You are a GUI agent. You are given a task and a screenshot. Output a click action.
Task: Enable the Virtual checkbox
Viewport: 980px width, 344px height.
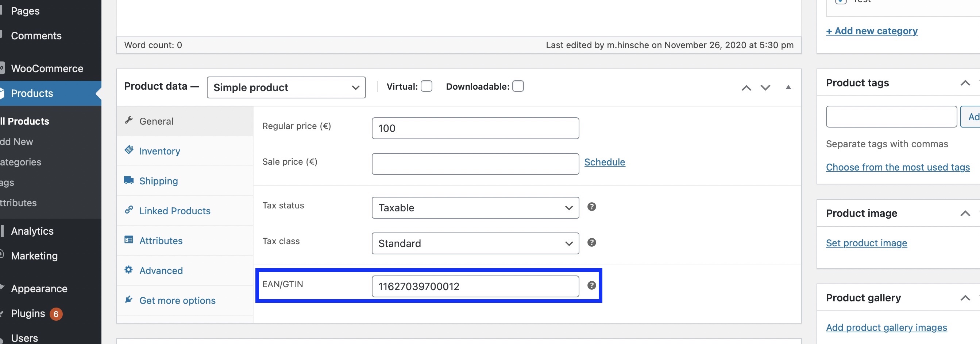[427, 86]
